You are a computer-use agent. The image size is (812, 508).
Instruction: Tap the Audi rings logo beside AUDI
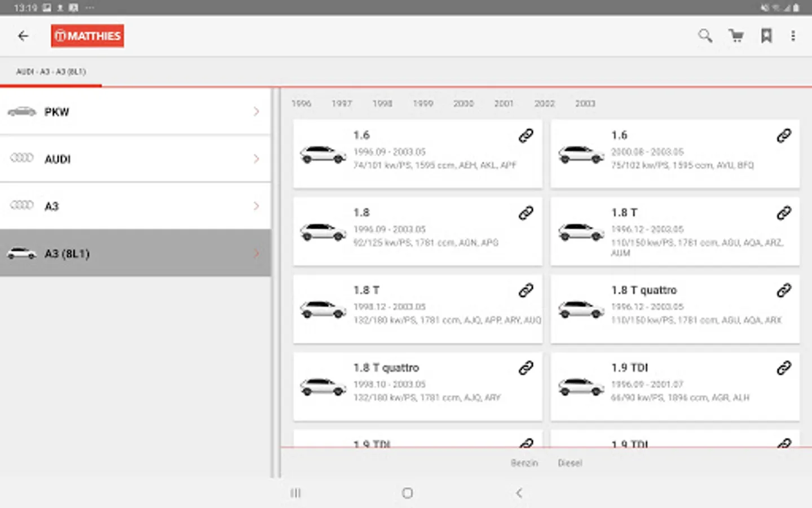coord(22,158)
